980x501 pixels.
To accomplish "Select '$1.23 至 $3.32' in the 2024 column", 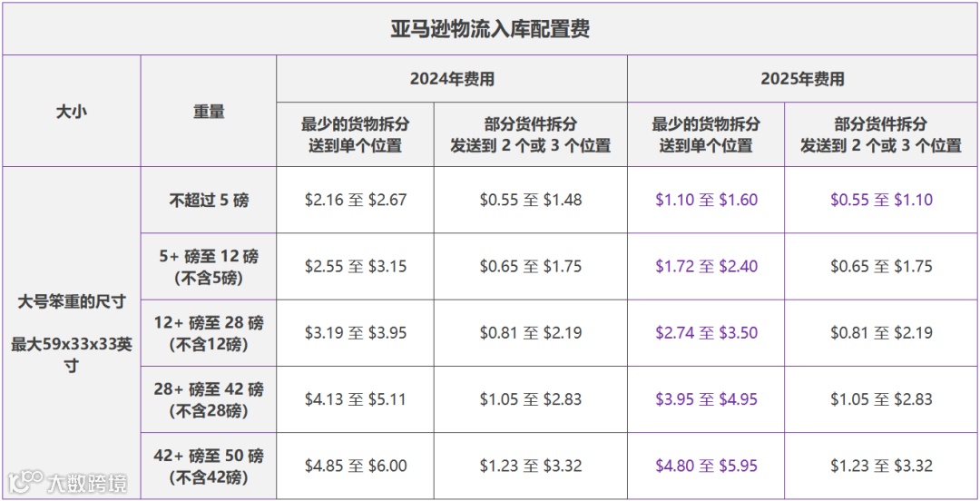I will [531, 466].
